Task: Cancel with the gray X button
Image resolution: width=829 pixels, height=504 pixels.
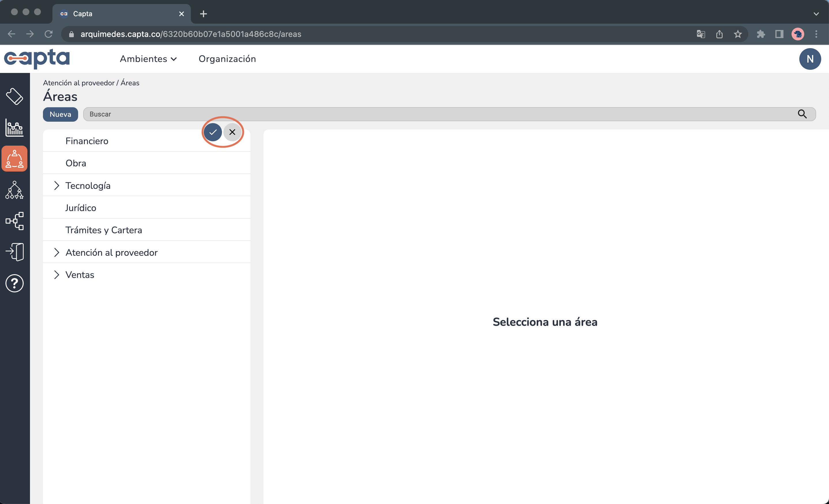Action: point(232,132)
